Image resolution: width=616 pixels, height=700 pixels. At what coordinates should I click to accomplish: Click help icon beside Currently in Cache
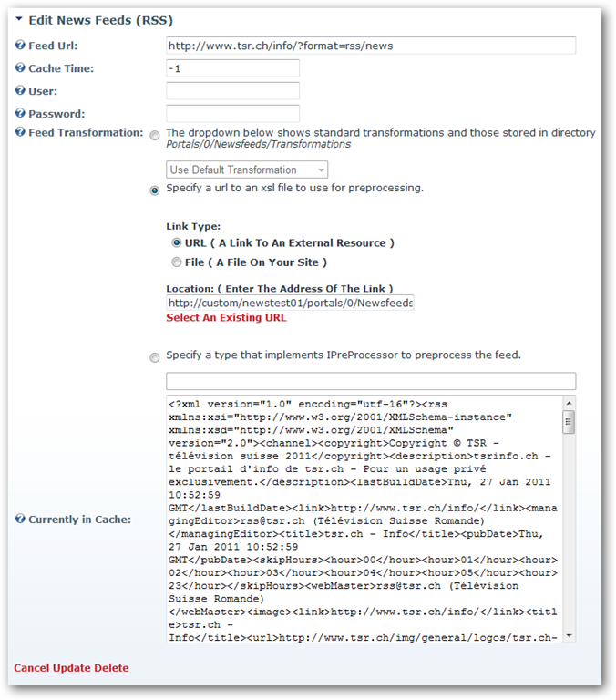pyautogui.click(x=20, y=519)
